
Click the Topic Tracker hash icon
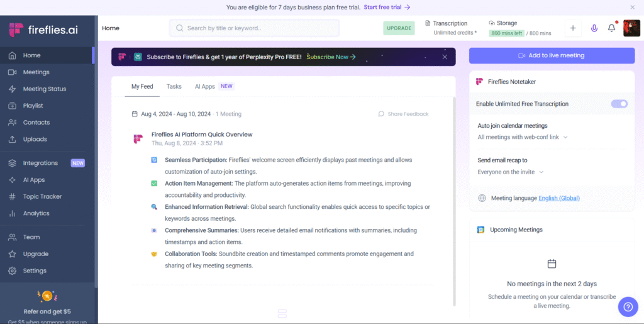(x=13, y=197)
